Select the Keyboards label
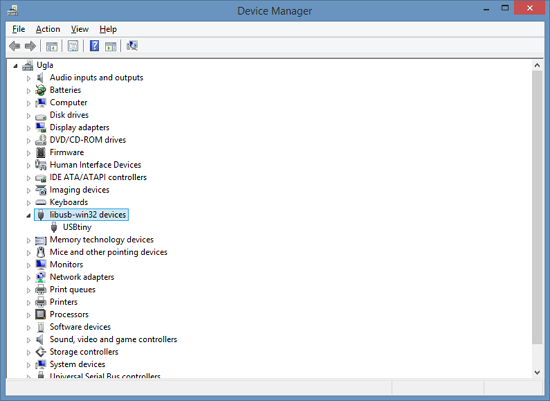 coord(69,202)
